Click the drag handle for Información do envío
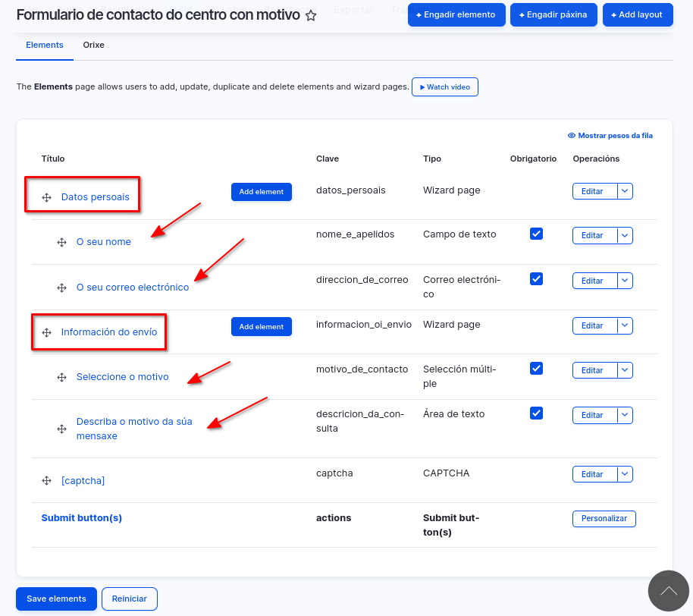This screenshot has width=693, height=616. [46, 332]
